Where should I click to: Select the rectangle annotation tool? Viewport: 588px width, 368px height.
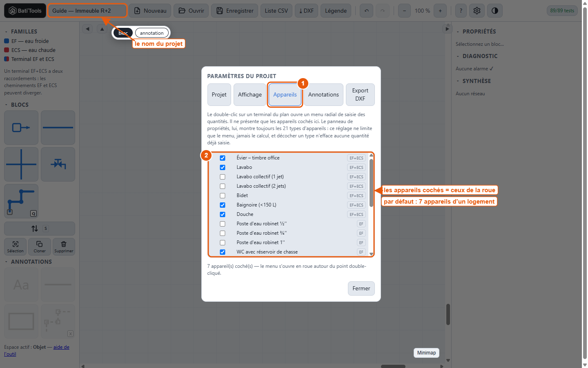pos(21,321)
